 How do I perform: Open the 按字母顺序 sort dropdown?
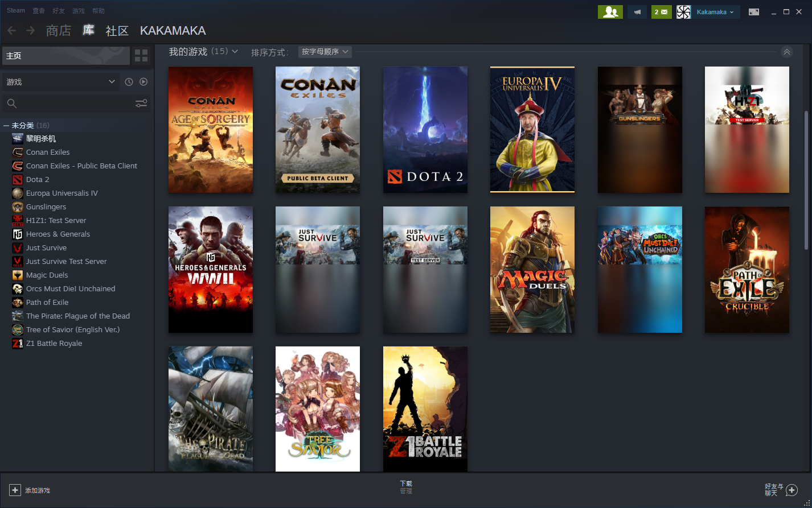(x=325, y=52)
